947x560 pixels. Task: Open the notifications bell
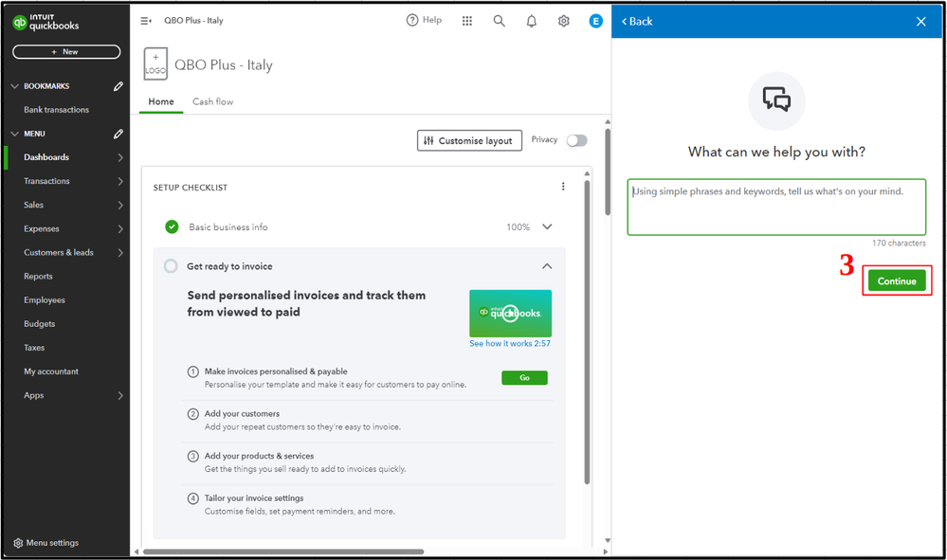[x=532, y=21]
